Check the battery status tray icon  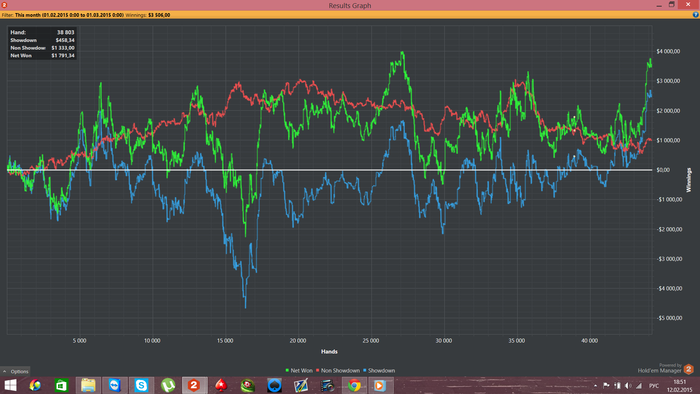coord(617,386)
